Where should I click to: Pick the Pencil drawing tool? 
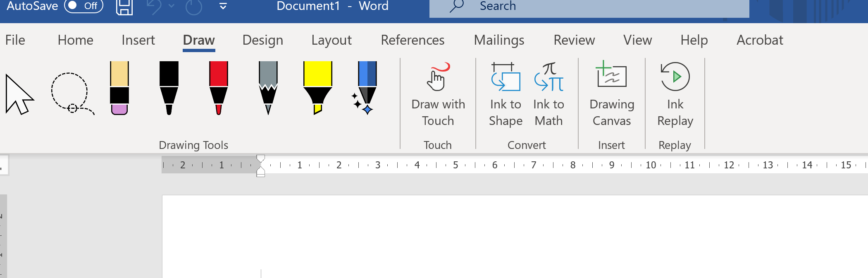pyautogui.click(x=268, y=87)
